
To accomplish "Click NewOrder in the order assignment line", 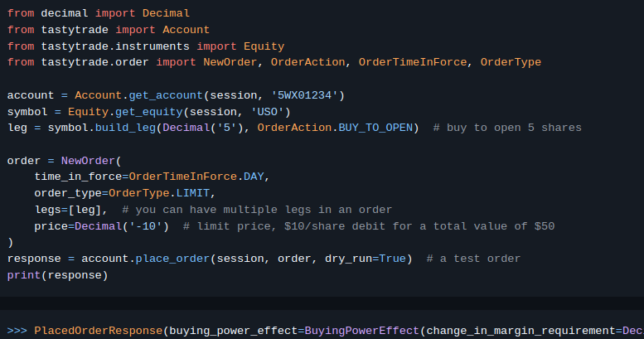I will tap(88, 161).
